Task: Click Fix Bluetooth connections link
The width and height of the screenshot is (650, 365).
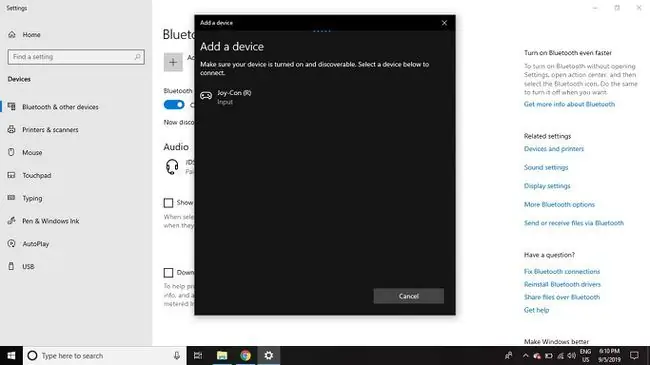Action: pyautogui.click(x=562, y=271)
